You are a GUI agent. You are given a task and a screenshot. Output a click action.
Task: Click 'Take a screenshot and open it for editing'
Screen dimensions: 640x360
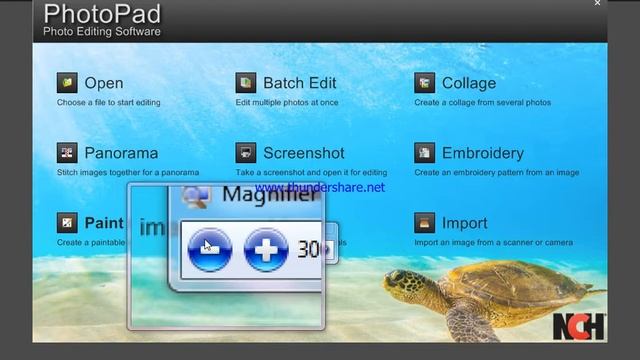tap(311, 172)
